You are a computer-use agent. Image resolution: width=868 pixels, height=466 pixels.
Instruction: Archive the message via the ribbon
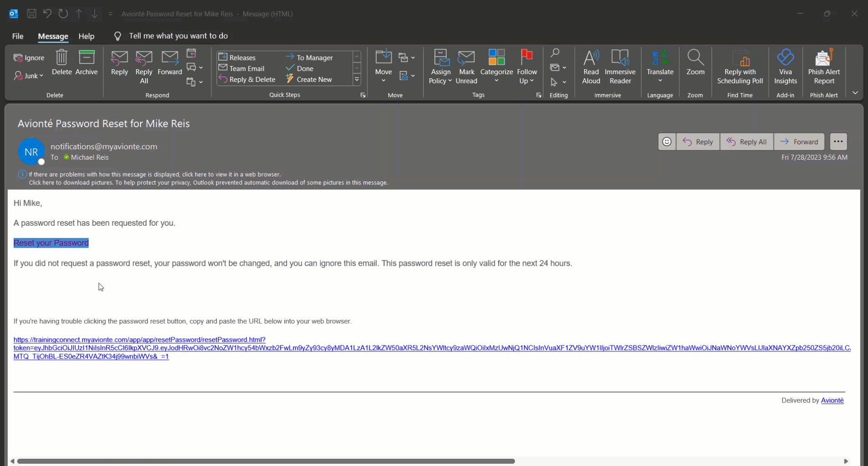[x=86, y=62]
